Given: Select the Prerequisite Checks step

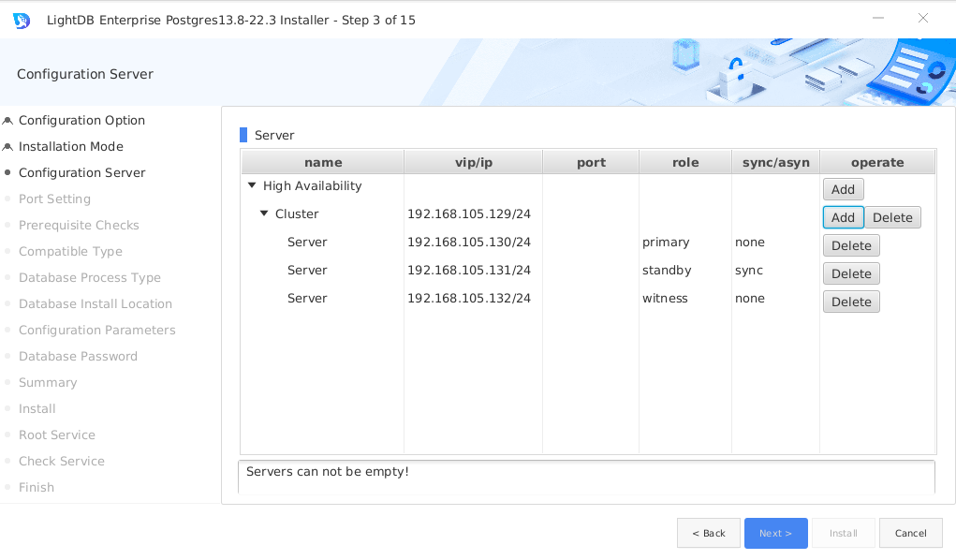Looking at the screenshot, I should point(78,225).
